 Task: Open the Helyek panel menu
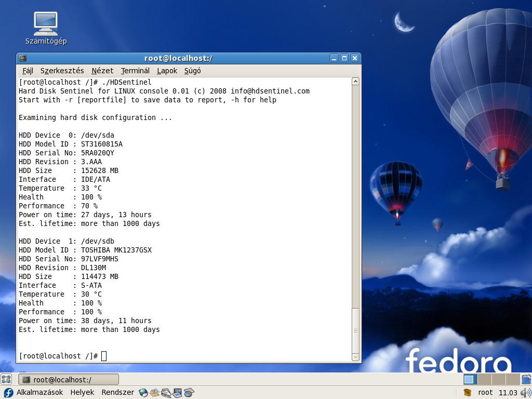tap(82, 393)
